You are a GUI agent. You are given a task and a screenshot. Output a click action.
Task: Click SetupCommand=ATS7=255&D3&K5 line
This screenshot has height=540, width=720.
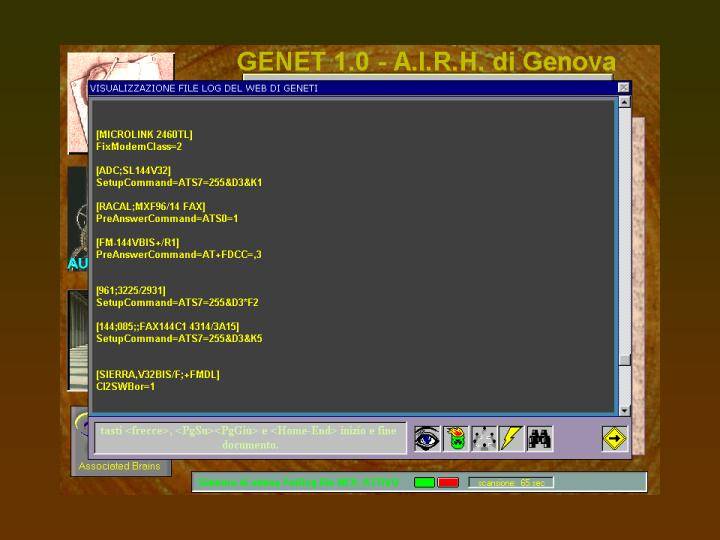(x=179, y=338)
